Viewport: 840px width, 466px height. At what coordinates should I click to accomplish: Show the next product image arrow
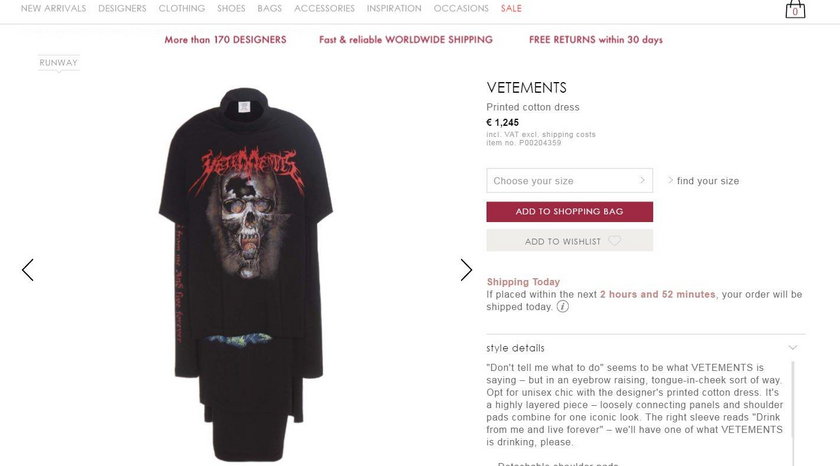[x=466, y=270]
